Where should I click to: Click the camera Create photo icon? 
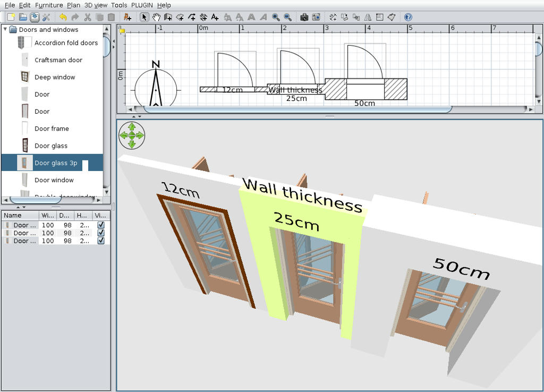[x=304, y=17]
